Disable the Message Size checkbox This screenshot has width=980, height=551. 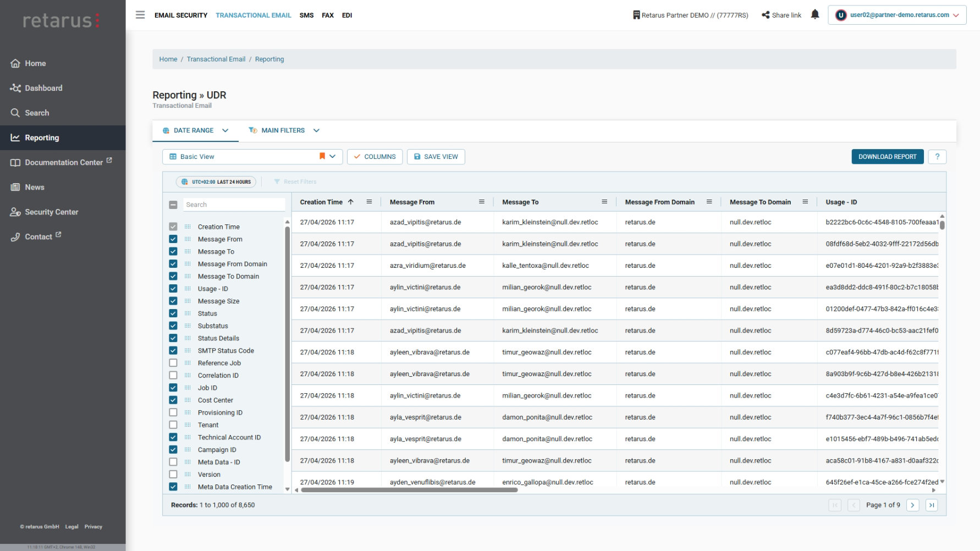click(x=173, y=301)
